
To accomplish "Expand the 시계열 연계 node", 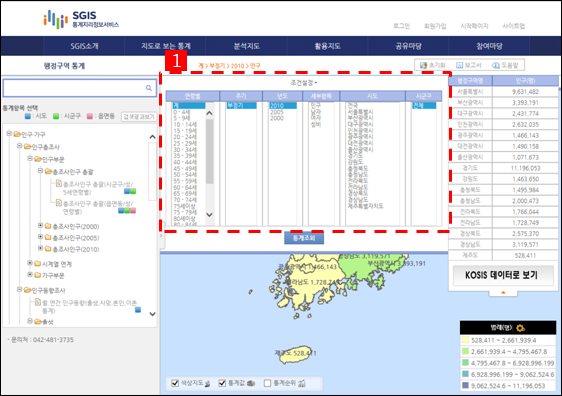I will 30,263.
